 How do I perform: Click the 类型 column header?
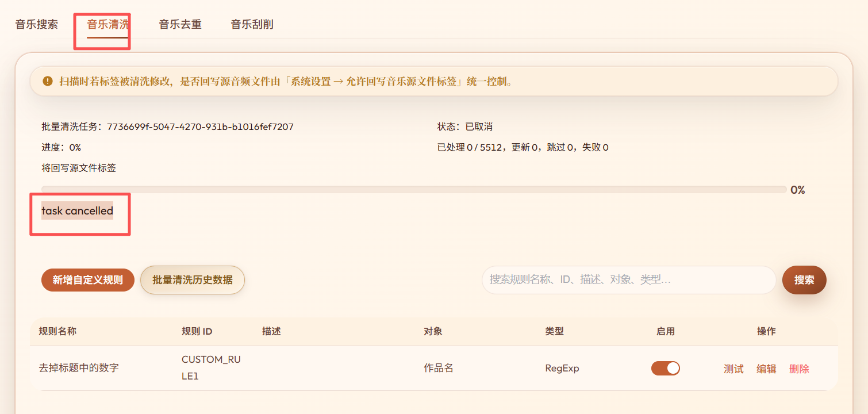click(554, 331)
